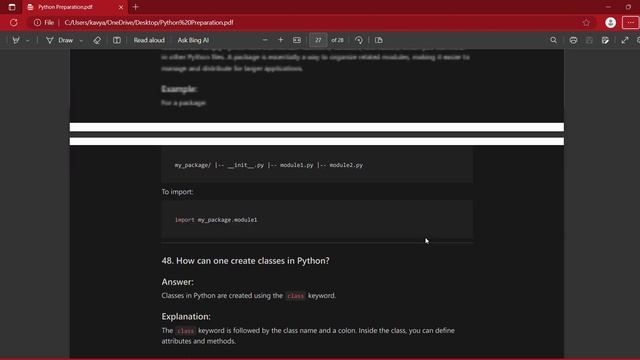640x360 pixels.
Task: Expand the Highlight options dropdown
Action: tap(27, 40)
